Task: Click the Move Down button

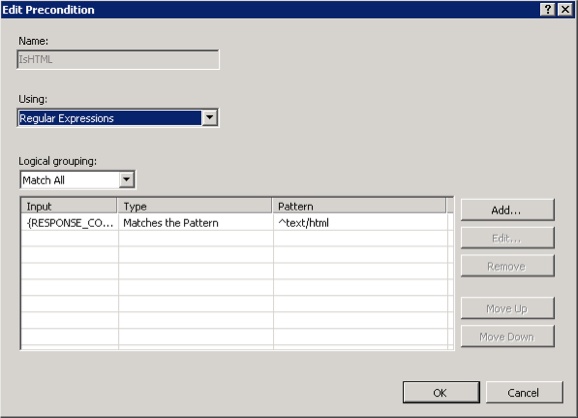Action: (507, 336)
